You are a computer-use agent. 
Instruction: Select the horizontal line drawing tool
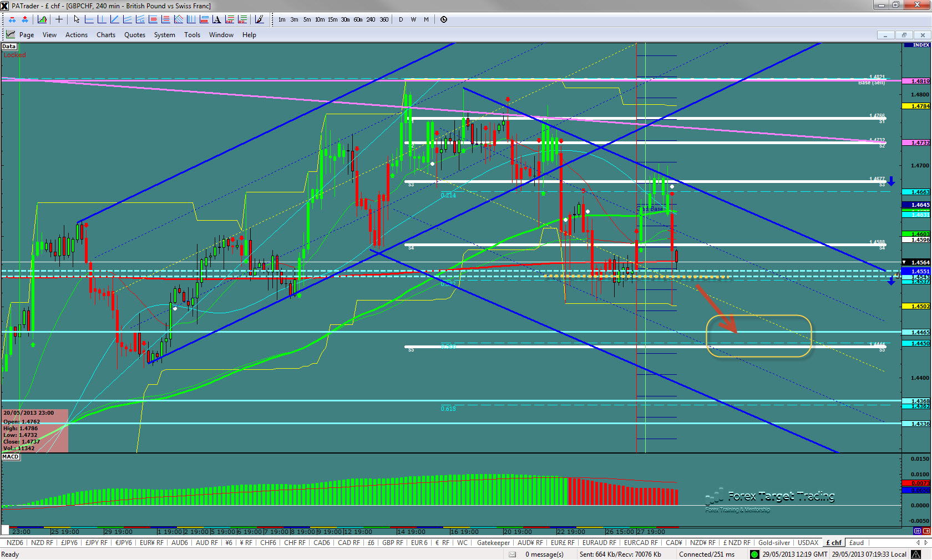click(x=89, y=19)
